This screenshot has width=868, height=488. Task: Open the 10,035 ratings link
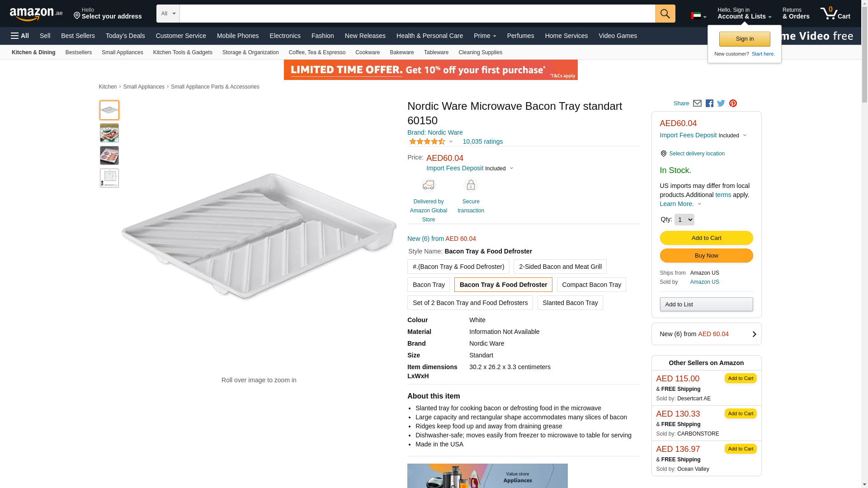point(482,142)
